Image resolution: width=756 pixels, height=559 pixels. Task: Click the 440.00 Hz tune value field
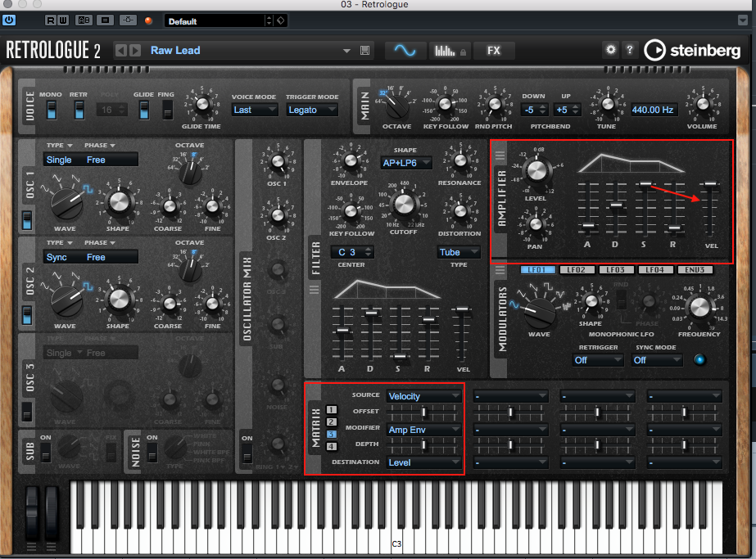[654, 109]
